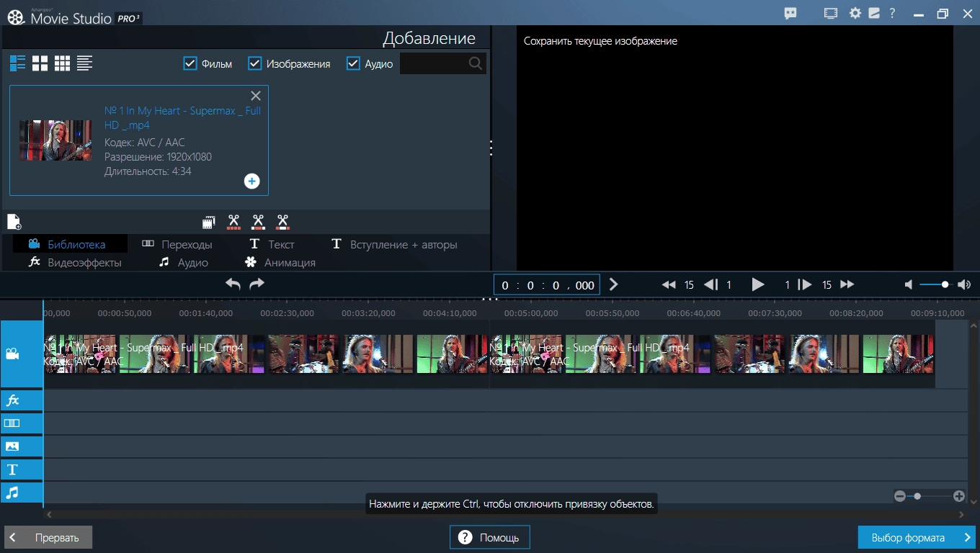
Task: Adjust the volume slider
Action: tap(935, 285)
